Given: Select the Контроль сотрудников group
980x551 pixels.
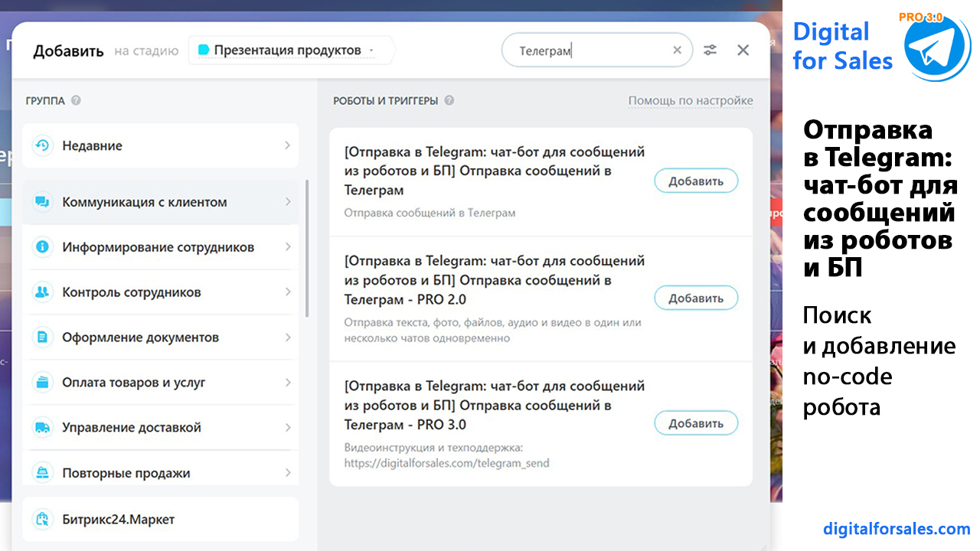Looking at the screenshot, I should tap(160, 292).
